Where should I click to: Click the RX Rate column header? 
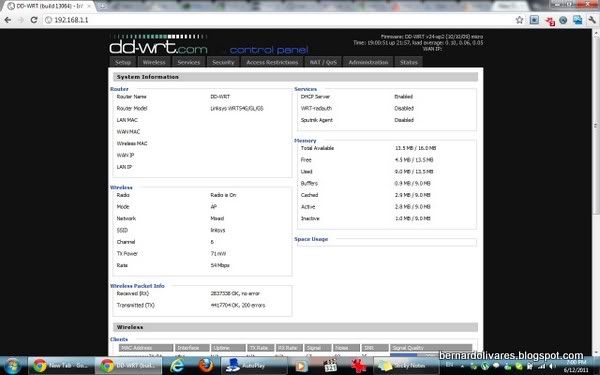click(x=289, y=347)
